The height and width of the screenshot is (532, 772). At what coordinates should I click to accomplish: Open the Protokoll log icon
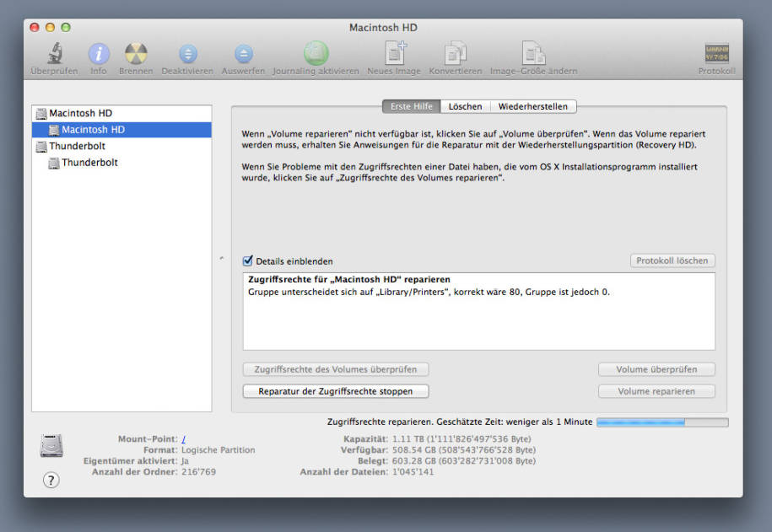pos(717,53)
